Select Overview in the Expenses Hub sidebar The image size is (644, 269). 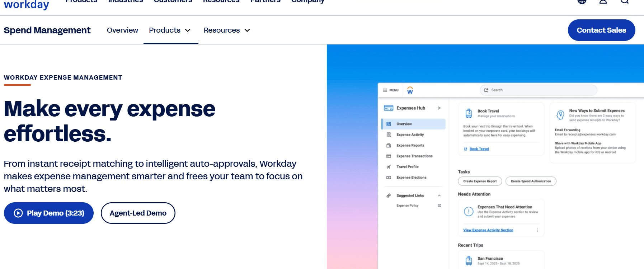coord(414,124)
